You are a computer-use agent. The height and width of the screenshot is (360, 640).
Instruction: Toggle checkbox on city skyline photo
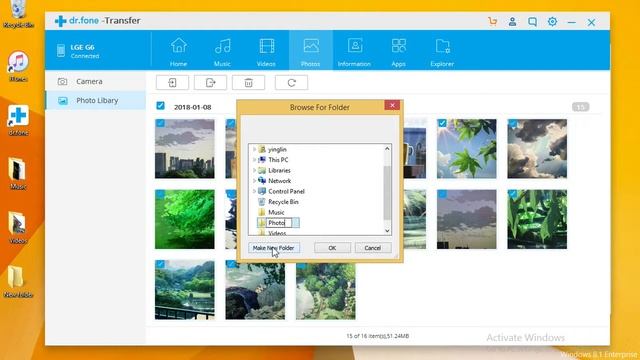(160, 123)
